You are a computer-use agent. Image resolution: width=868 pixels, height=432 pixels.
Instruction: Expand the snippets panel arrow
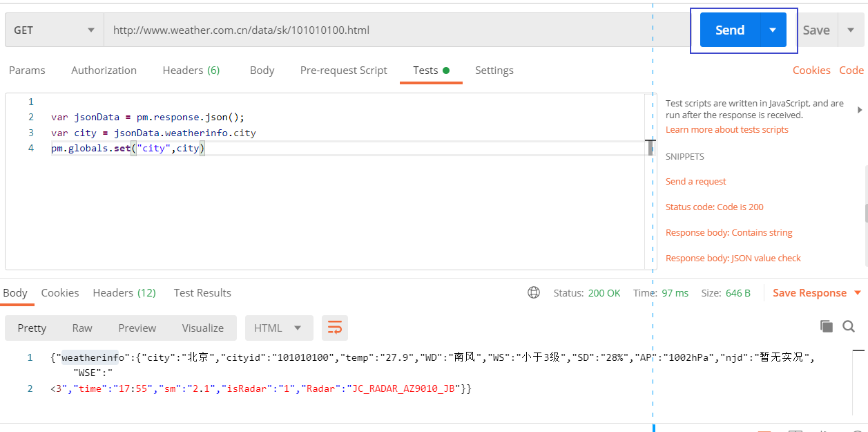coord(860,110)
